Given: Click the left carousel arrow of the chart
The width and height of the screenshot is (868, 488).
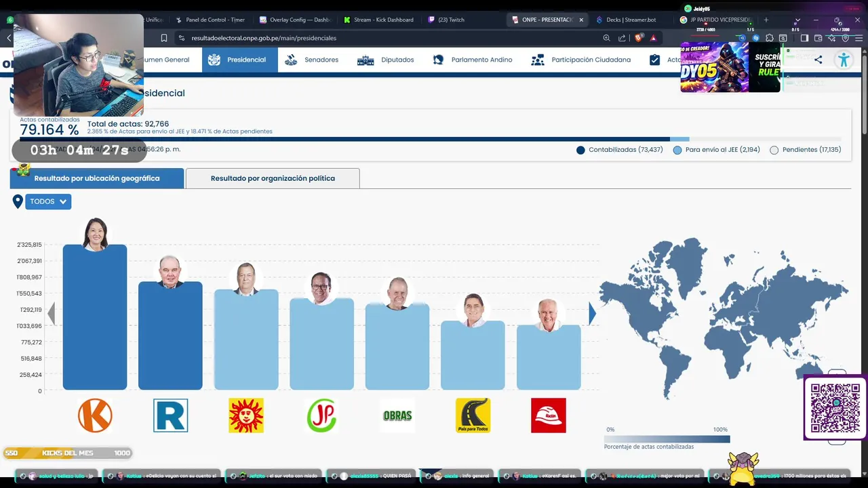Looking at the screenshot, I should click(x=51, y=313).
